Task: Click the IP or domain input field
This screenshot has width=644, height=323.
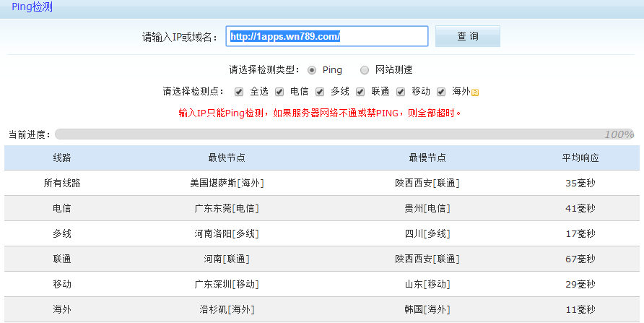Action: click(327, 36)
